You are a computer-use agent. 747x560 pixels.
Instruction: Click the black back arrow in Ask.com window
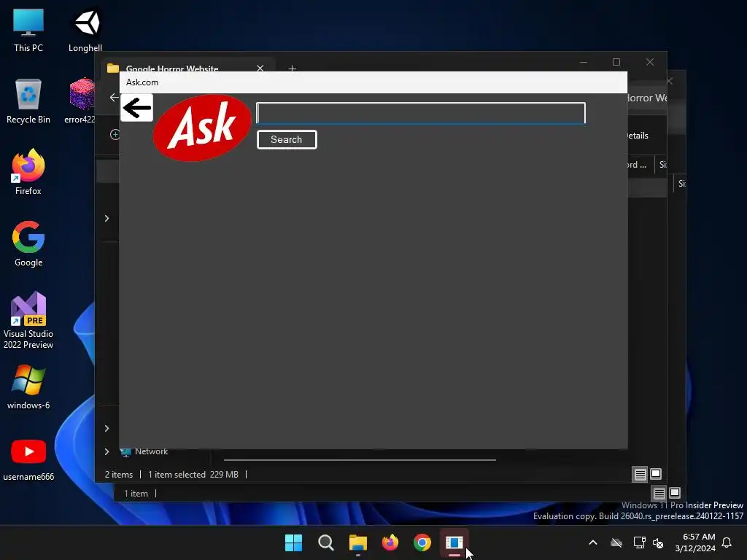click(136, 108)
